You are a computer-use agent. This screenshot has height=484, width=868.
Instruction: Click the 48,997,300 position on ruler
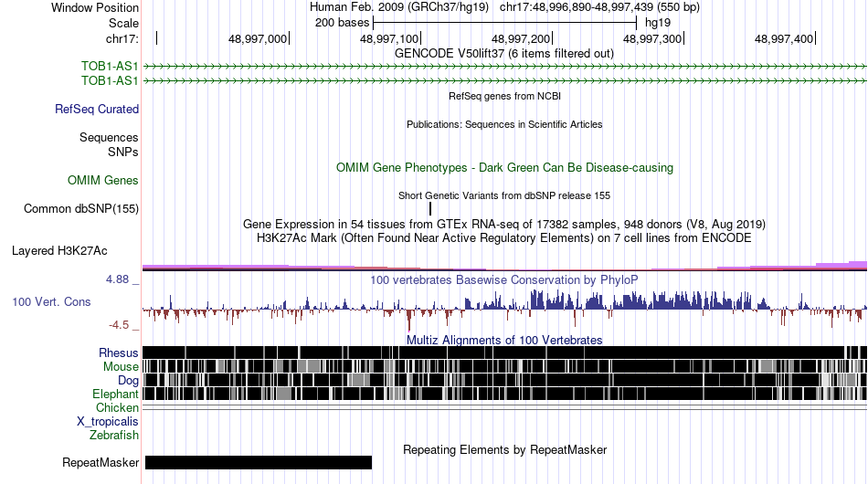(653, 38)
